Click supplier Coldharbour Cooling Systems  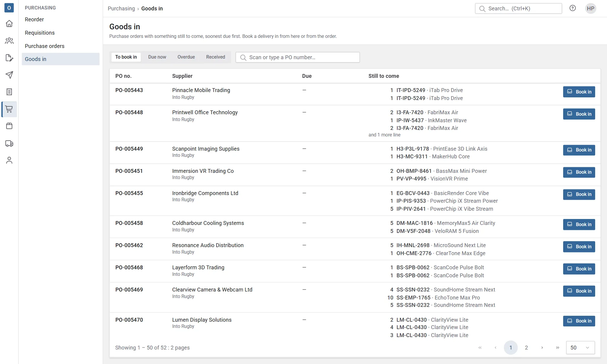pyautogui.click(x=208, y=223)
